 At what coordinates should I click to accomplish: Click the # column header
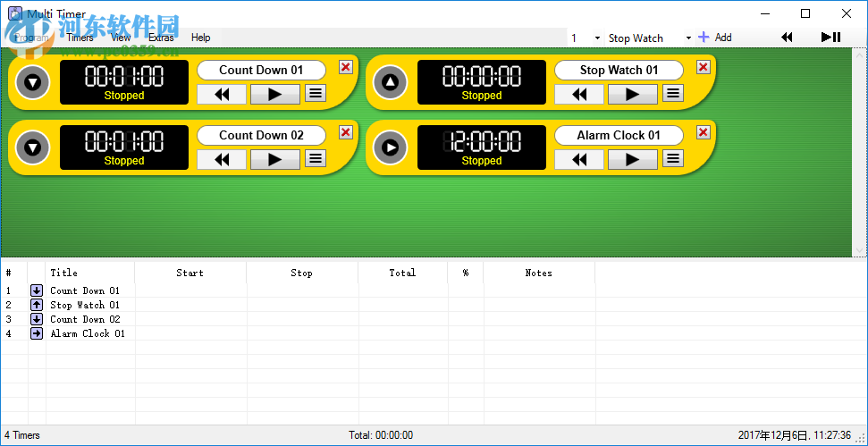[14, 273]
